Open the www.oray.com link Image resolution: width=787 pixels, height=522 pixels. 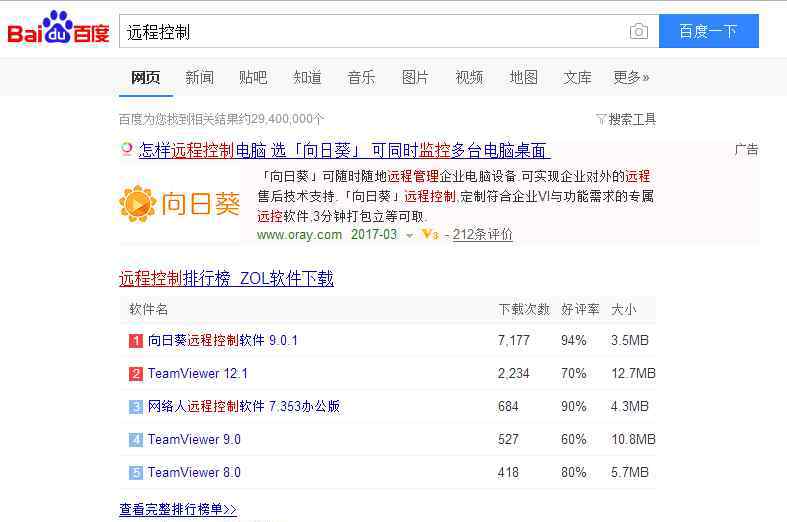click(299, 234)
